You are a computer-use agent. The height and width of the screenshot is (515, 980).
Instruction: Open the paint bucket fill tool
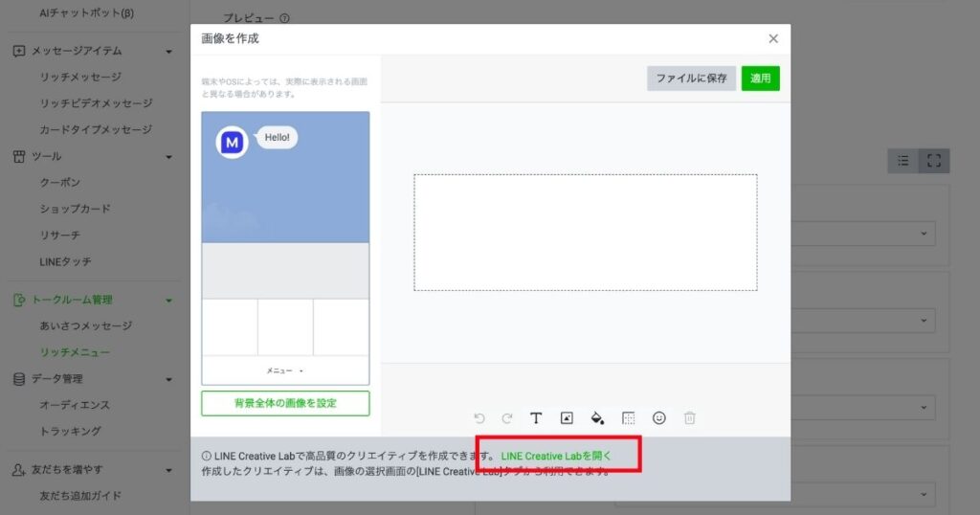click(597, 418)
